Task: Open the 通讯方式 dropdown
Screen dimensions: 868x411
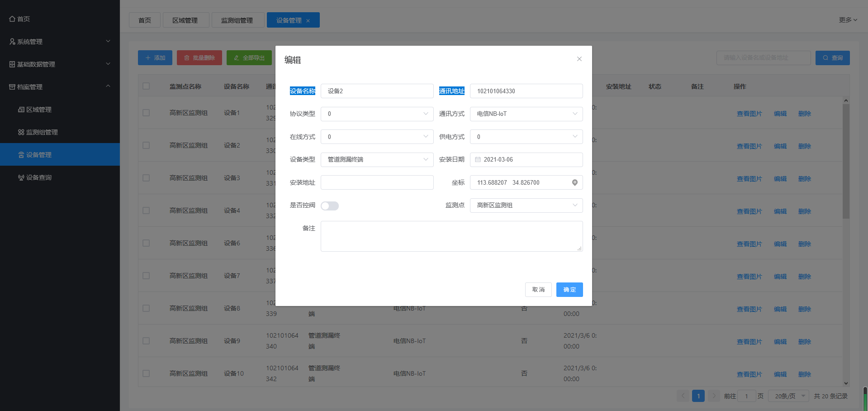Action: pyautogui.click(x=526, y=114)
